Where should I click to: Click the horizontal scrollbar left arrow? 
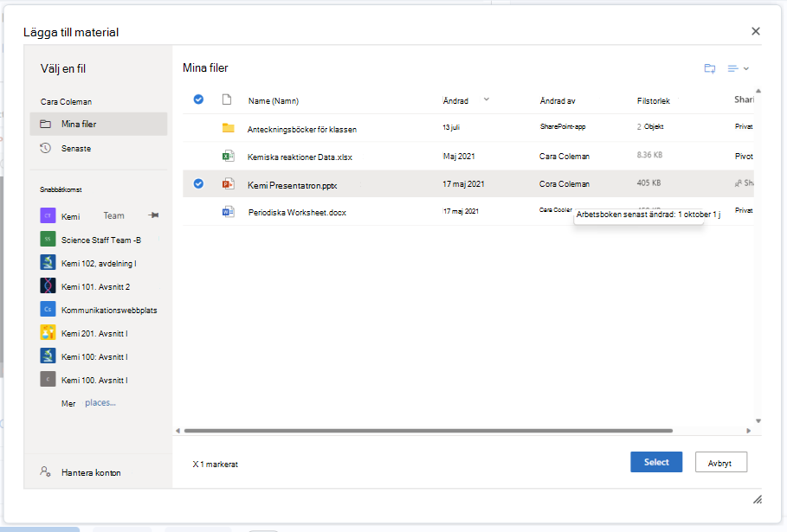pyautogui.click(x=177, y=431)
